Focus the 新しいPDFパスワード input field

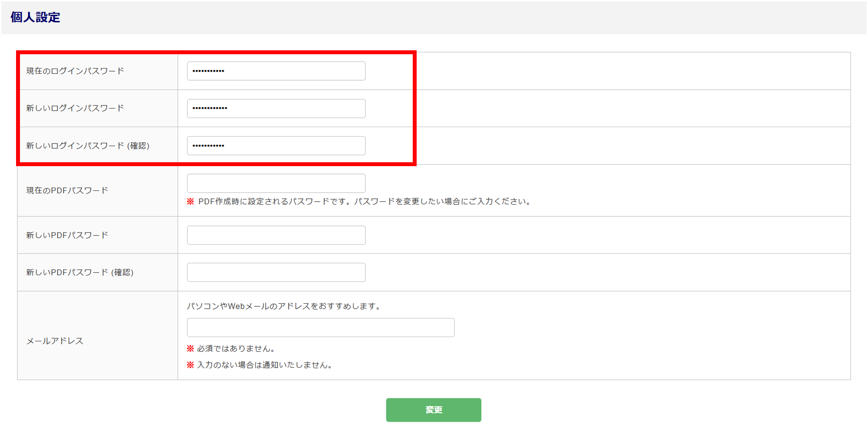click(276, 235)
